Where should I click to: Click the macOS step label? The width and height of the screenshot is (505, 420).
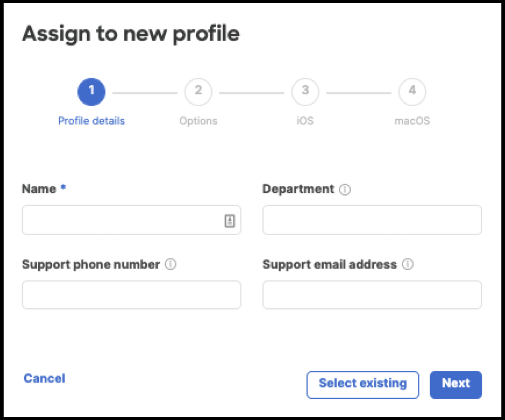(x=412, y=121)
